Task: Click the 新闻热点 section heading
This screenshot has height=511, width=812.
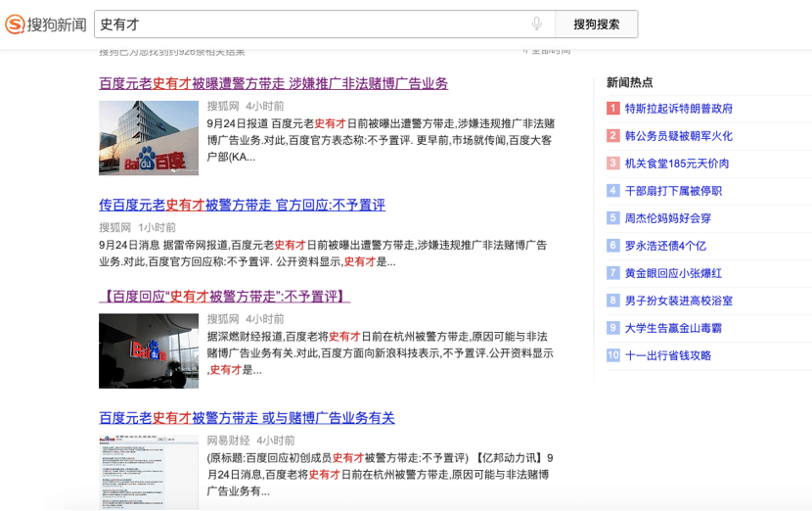Action: 630,82
